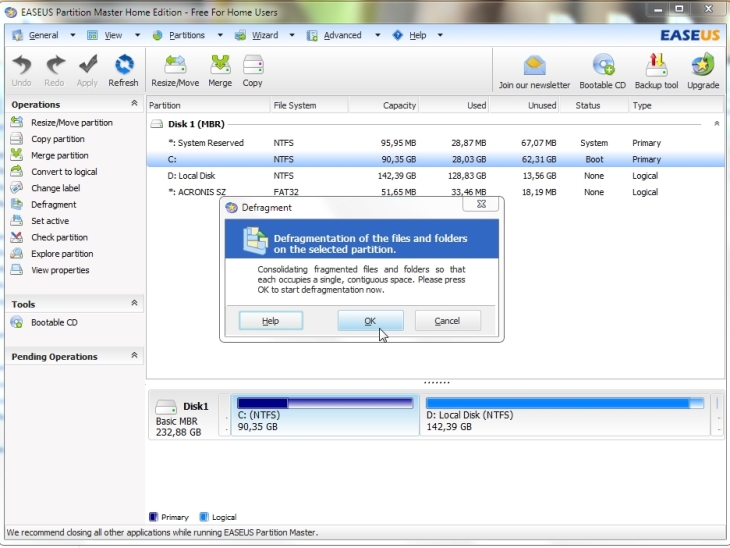730x548 pixels.
Task: Click the Redo toolbar icon
Action: [x=54, y=71]
